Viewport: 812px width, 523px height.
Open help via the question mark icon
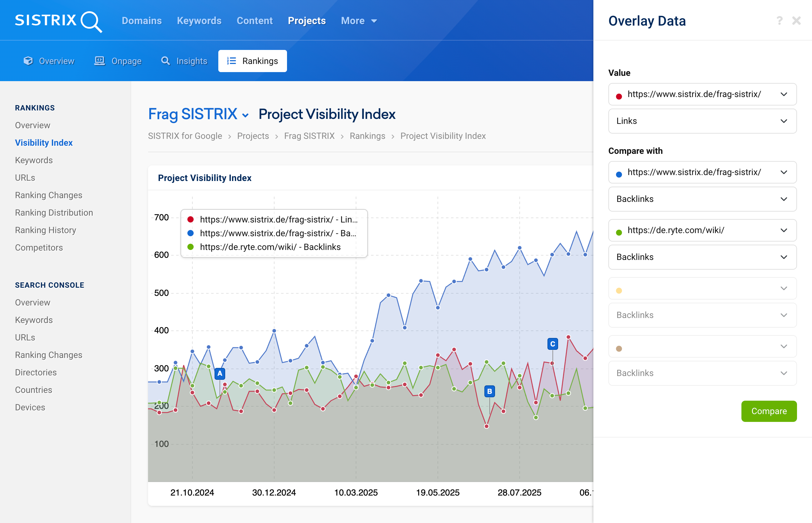point(780,21)
